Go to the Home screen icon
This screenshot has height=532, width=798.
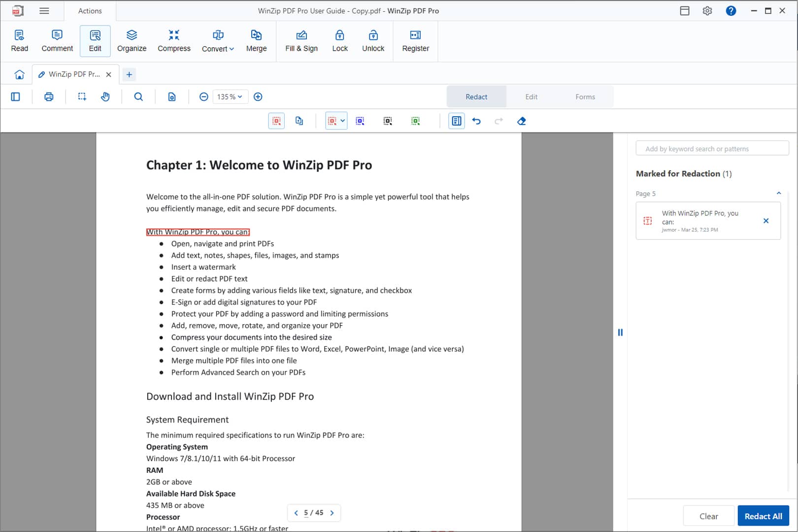pos(19,74)
